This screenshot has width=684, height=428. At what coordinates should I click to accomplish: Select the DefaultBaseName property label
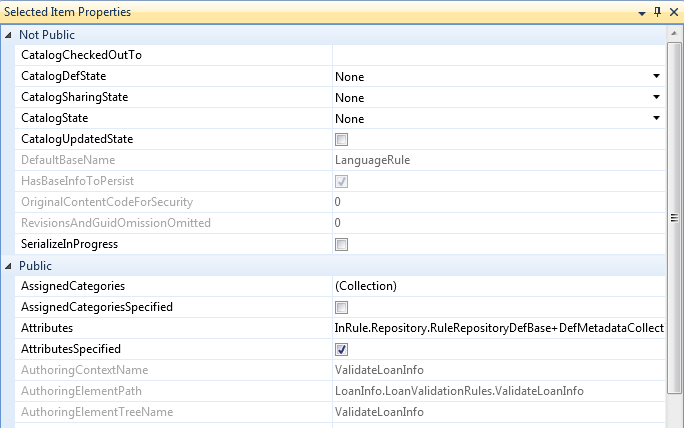(x=68, y=160)
